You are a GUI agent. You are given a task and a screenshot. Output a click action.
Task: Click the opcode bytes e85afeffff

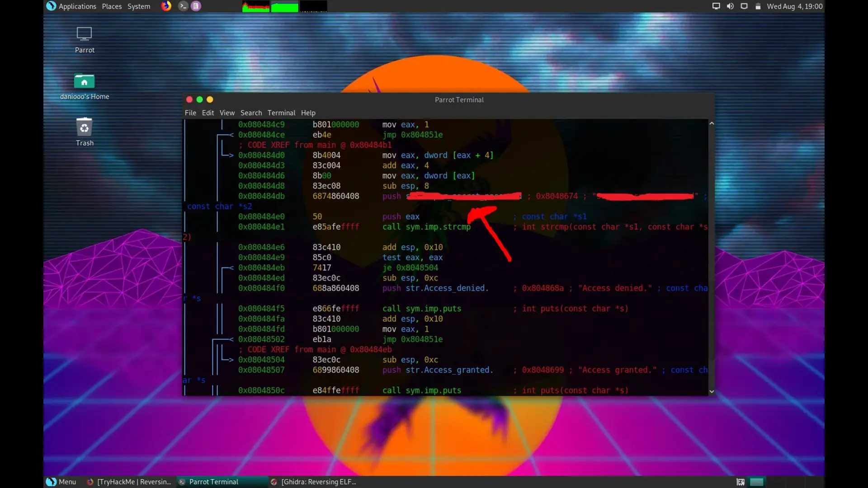pyautogui.click(x=336, y=227)
